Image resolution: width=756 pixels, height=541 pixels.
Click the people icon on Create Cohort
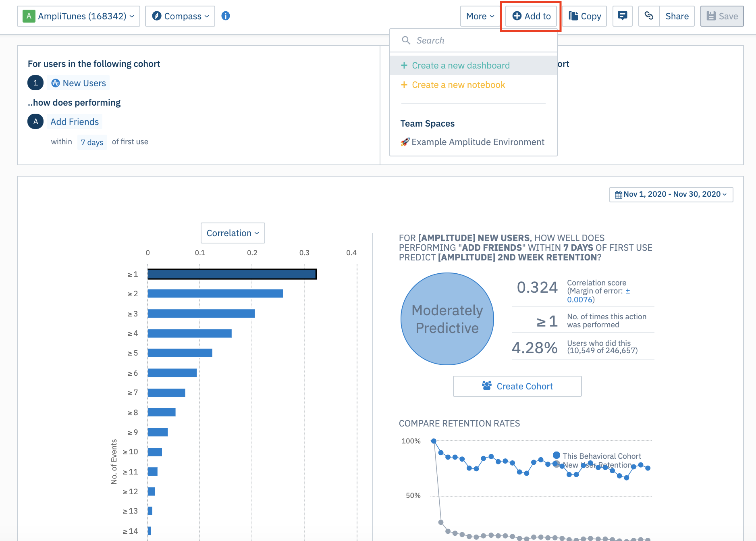point(487,385)
